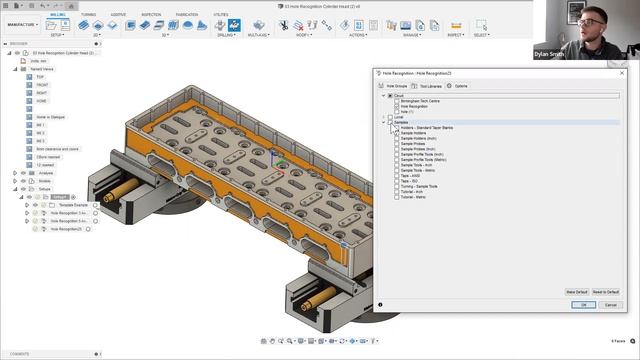The height and width of the screenshot is (360, 640).
Task: Select the Face milling icon
Action: [112, 25]
